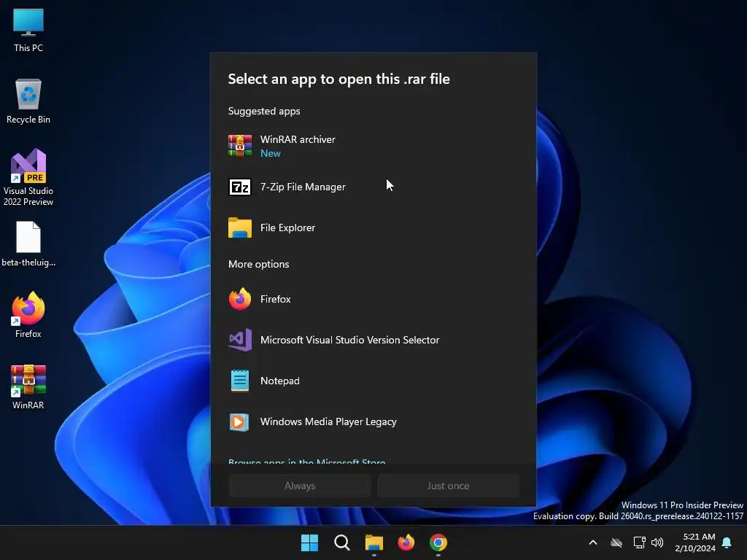Select Notepad icon in app list
The width and height of the screenshot is (747, 560).
239,381
